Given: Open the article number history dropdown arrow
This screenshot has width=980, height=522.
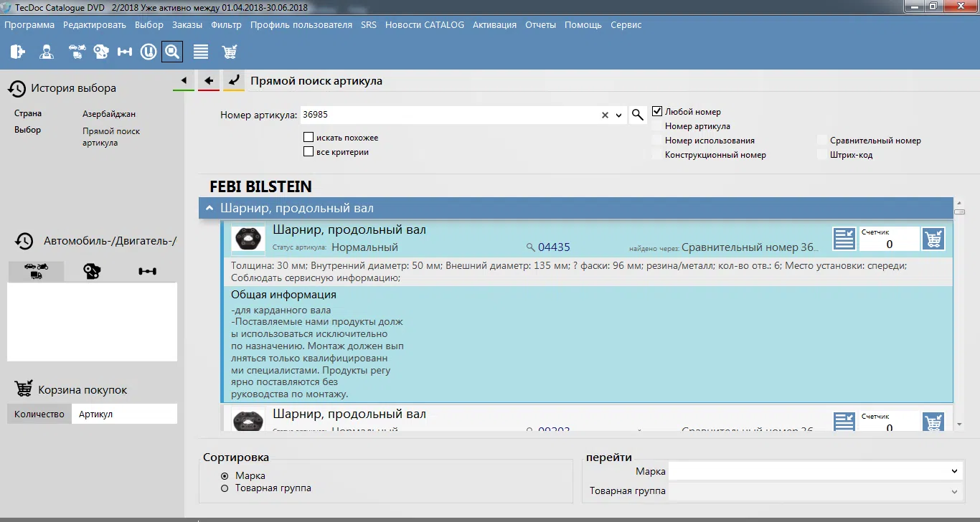Looking at the screenshot, I should coord(619,115).
